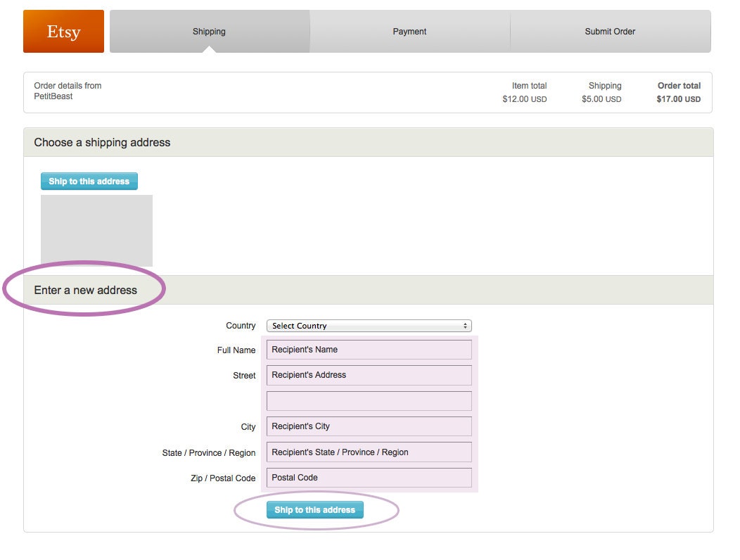Click the PetitBeast shop name
This screenshot has width=740, height=560.
(53, 96)
